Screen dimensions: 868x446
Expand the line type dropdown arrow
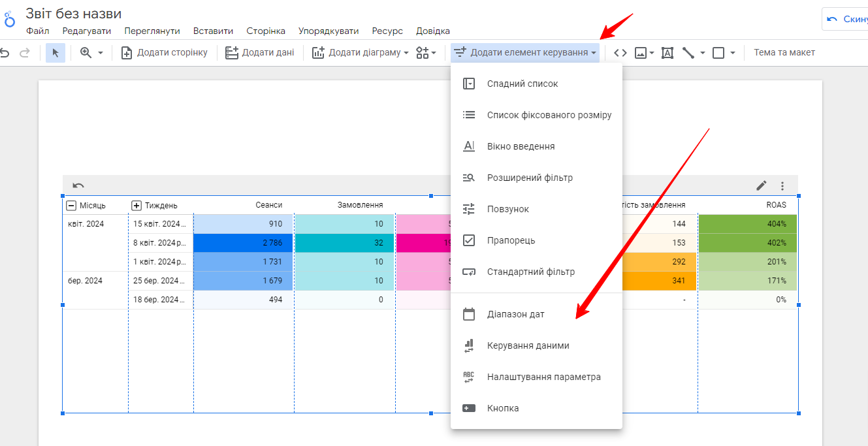(x=703, y=53)
